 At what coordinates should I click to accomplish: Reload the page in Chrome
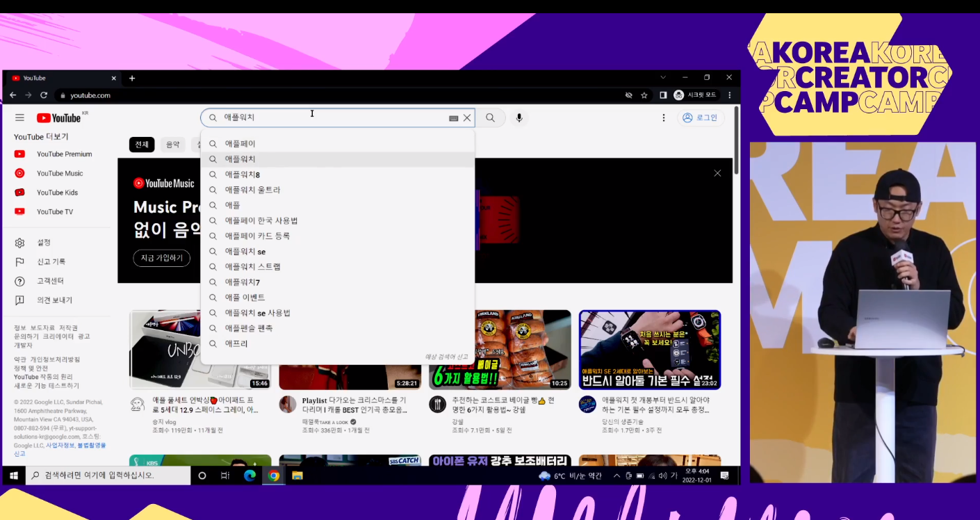[x=44, y=95]
